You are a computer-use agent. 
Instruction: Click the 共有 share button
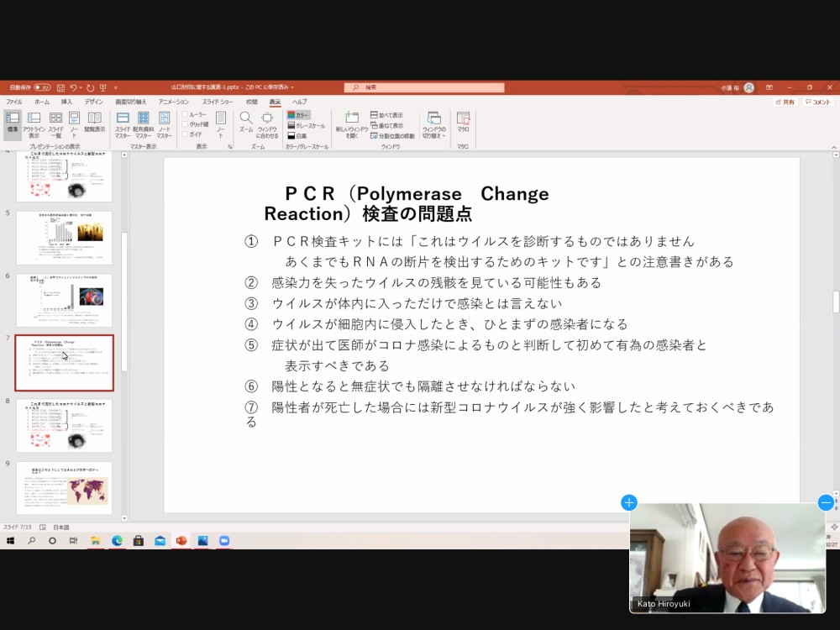point(785,102)
